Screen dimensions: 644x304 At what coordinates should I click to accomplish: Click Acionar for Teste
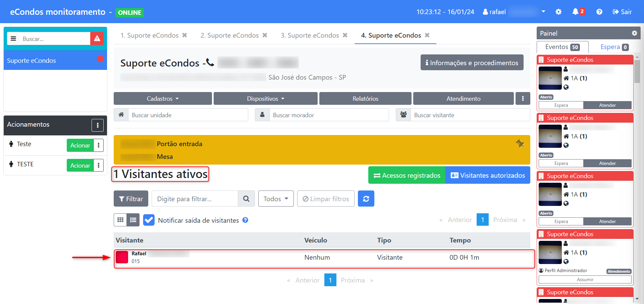[80, 145]
